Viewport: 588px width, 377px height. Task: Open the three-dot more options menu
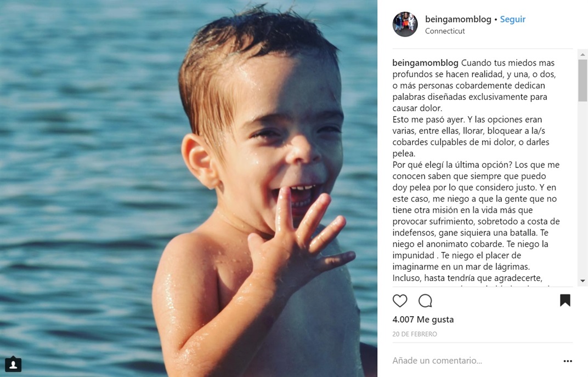(568, 361)
